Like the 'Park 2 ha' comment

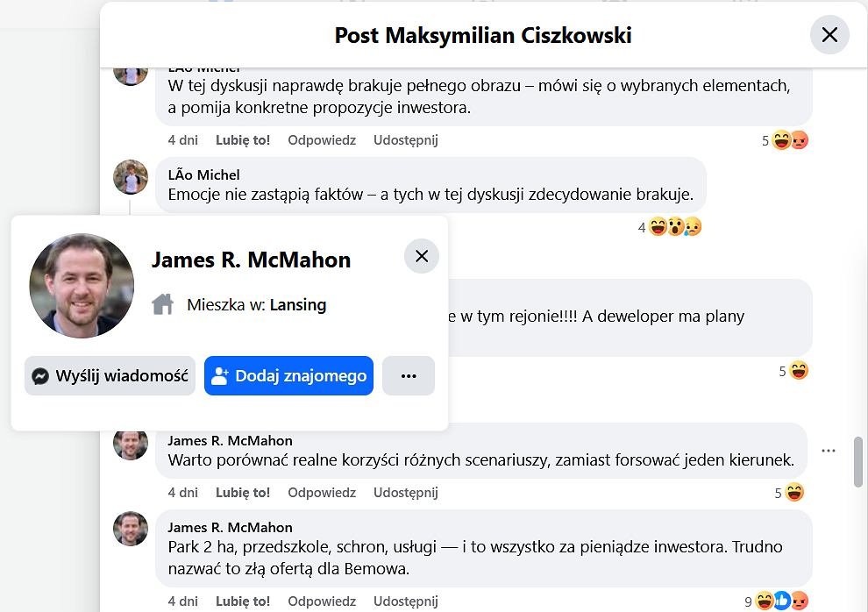pyautogui.click(x=243, y=601)
